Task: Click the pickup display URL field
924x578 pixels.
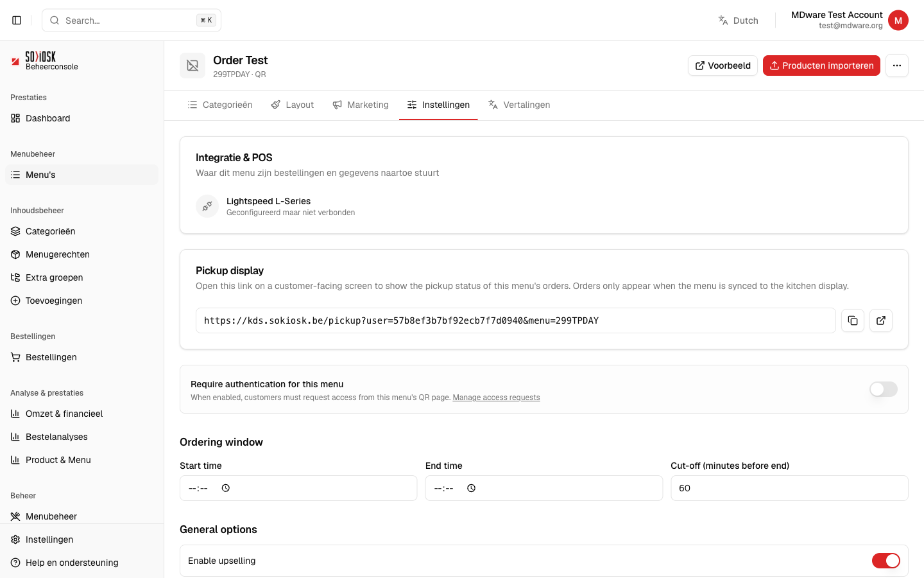Action: coord(515,320)
